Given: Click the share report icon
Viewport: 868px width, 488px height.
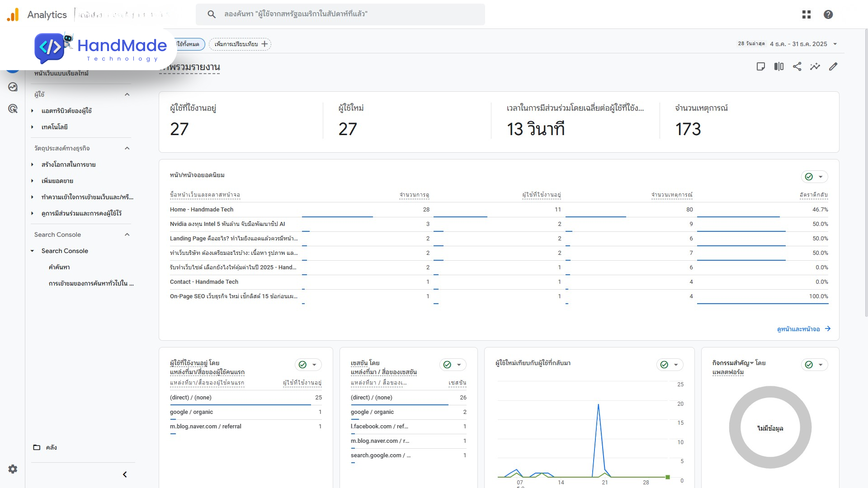Looking at the screenshot, I should click(x=797, y=66).
